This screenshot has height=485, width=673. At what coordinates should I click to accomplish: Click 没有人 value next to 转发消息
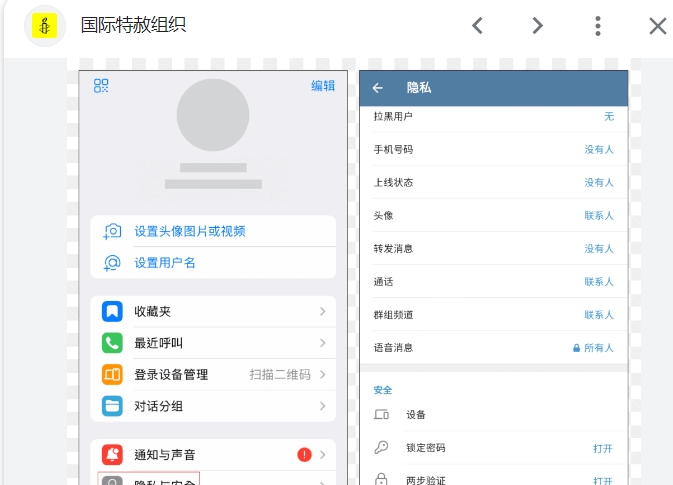(x=599, y=249)
